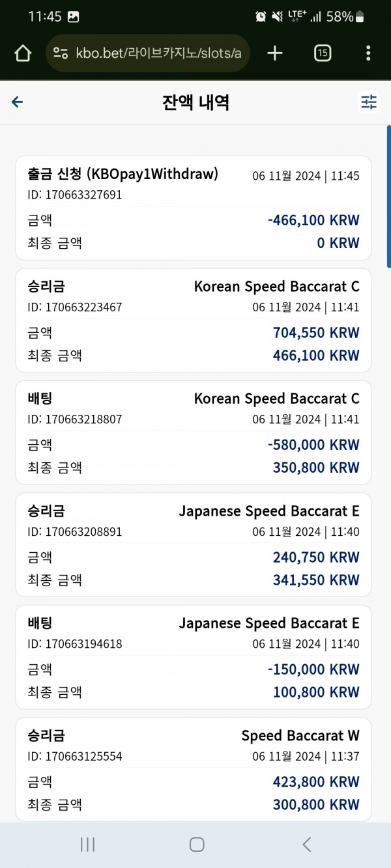
Task: Select the Japanese Speed Baccarat E bet entry
Action: click(x=194, y=657)
